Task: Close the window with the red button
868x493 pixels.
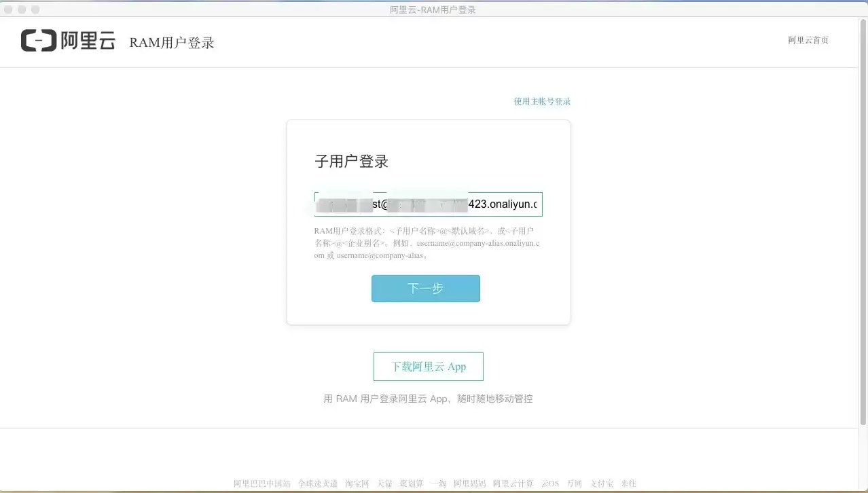Action: (9, 10)
